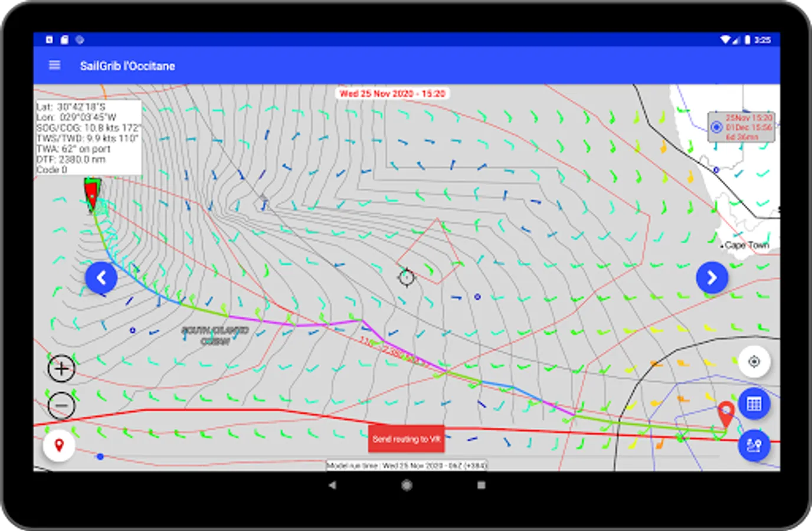
Task: Tap the Wi-Fi status icon
Action: (x=725, y=40)
